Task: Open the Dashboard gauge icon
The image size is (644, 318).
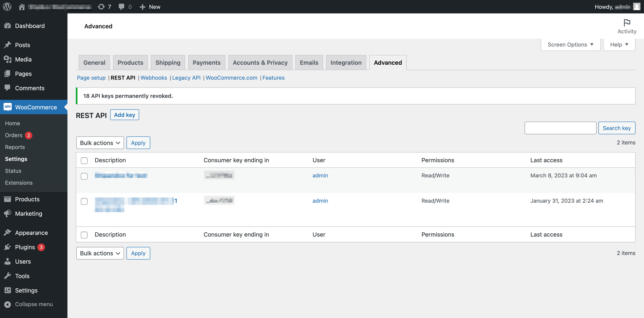Action: pyautogui.click(x=8, y=26)
